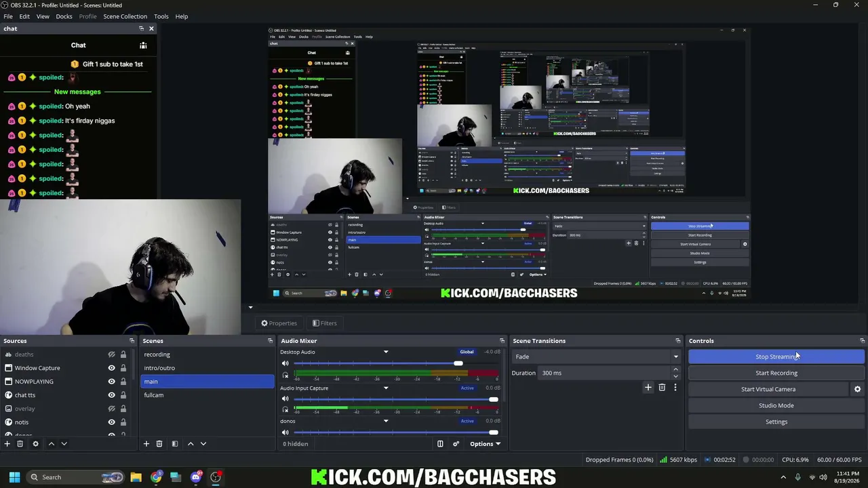Unlock the chat tts source
868x488 pixels.
123,395
